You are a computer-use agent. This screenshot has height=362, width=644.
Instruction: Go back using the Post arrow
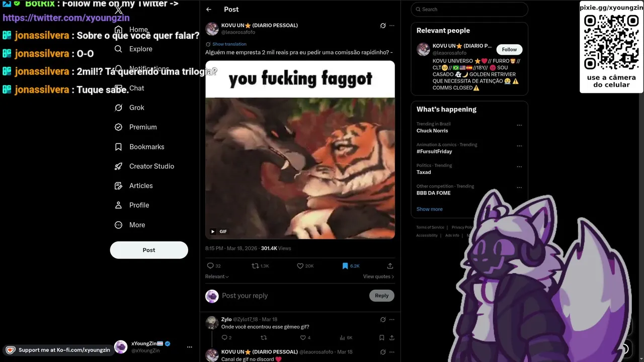(209, 9)
